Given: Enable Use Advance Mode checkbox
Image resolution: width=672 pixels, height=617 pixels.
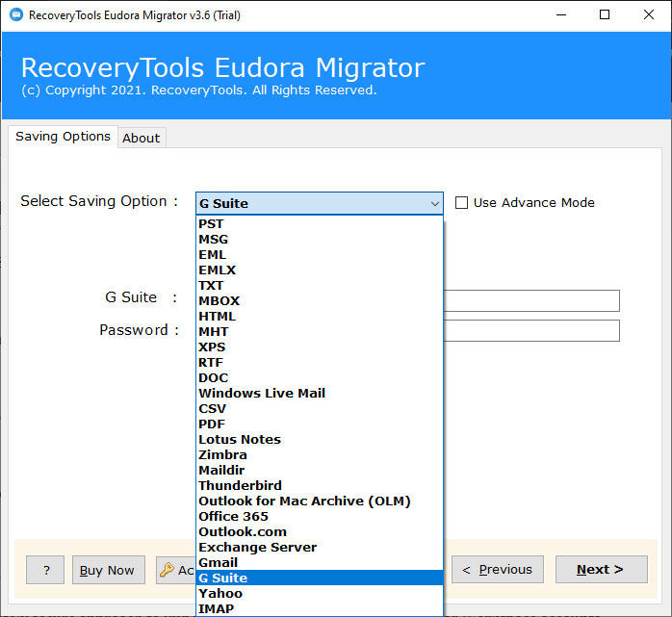Looking at the screenshot, I should (x=461, y=203).
